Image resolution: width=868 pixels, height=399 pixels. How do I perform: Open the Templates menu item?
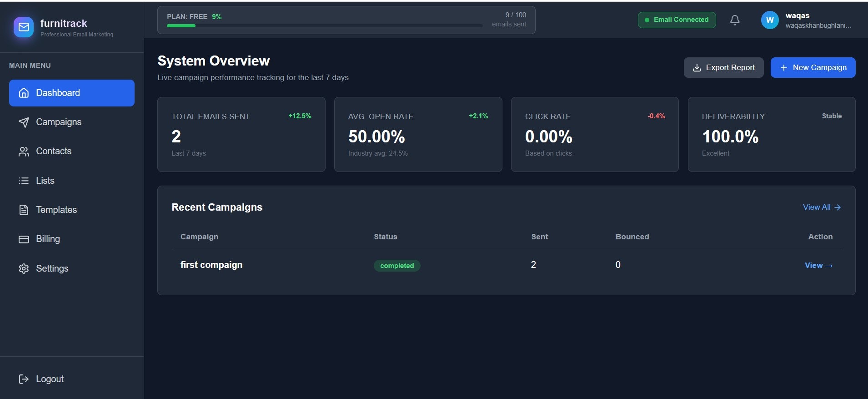pyautogui.click(x=72, y=210)
